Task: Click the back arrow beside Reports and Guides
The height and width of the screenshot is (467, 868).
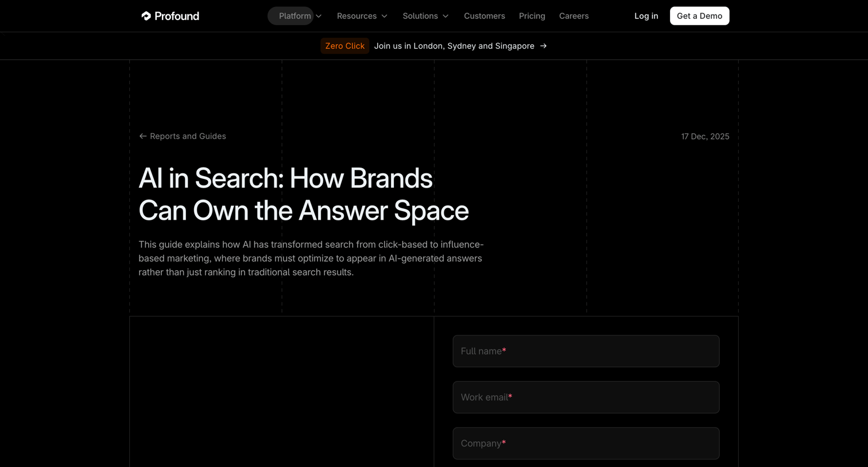Action: (x=143, y=137)
